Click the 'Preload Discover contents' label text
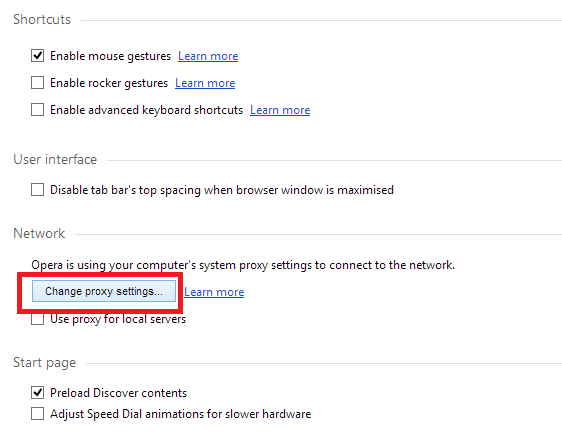 click(118, 393)
